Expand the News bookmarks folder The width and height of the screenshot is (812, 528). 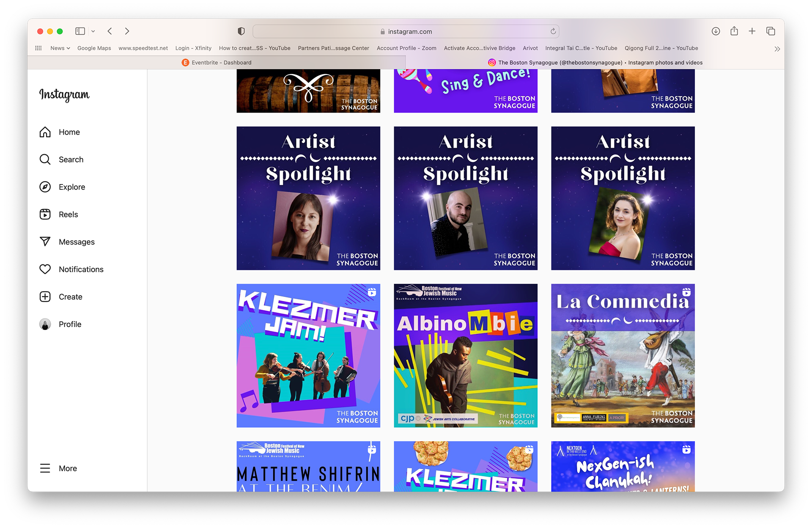pyautogui.click(x=60, y=48)
